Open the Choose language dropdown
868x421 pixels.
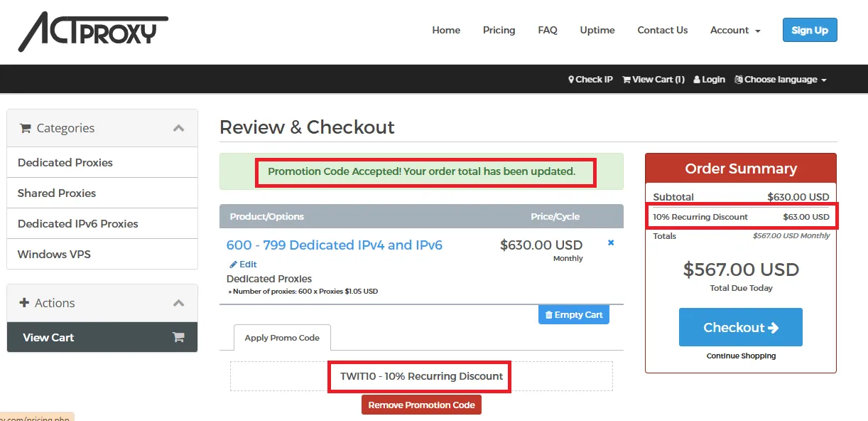780,79
